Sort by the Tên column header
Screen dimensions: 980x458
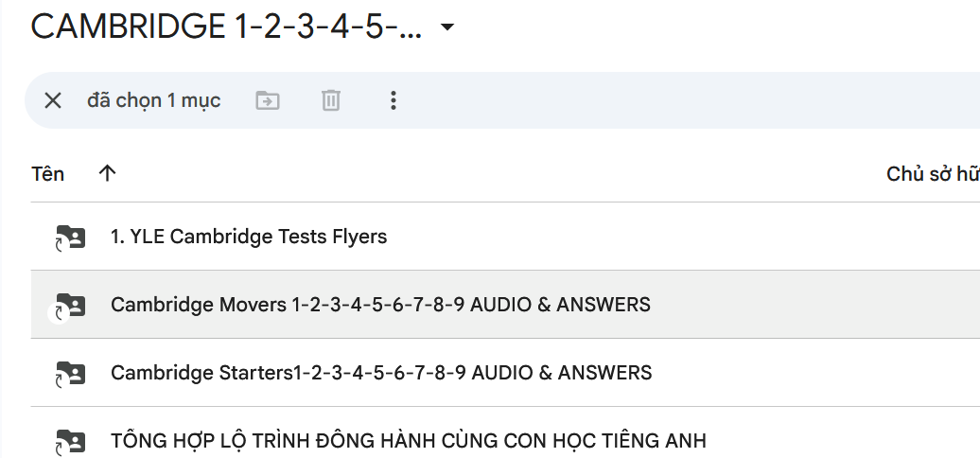[x=48, y=173]
